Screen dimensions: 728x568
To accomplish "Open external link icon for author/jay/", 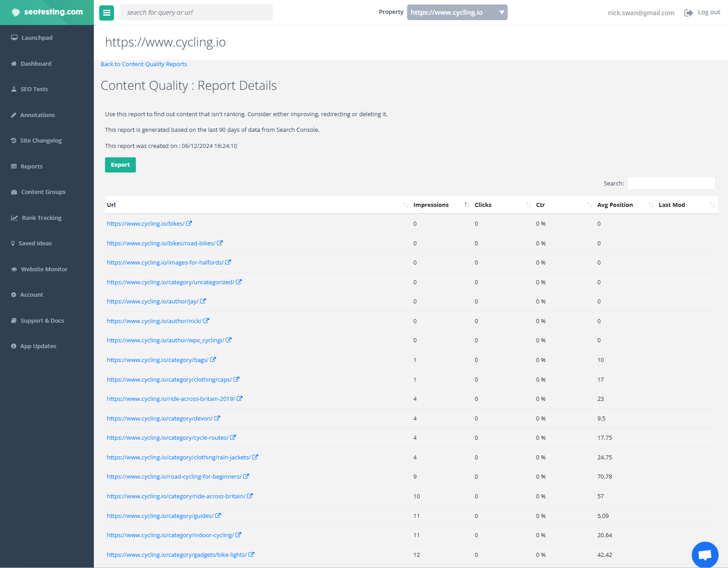I will click(x=203, y=301).
